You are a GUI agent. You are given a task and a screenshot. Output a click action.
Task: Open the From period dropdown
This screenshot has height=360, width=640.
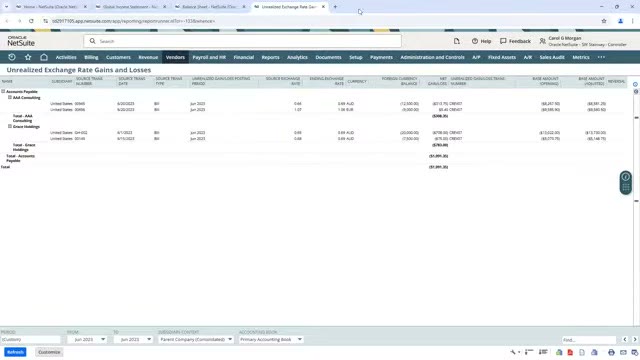coord(87,340)
